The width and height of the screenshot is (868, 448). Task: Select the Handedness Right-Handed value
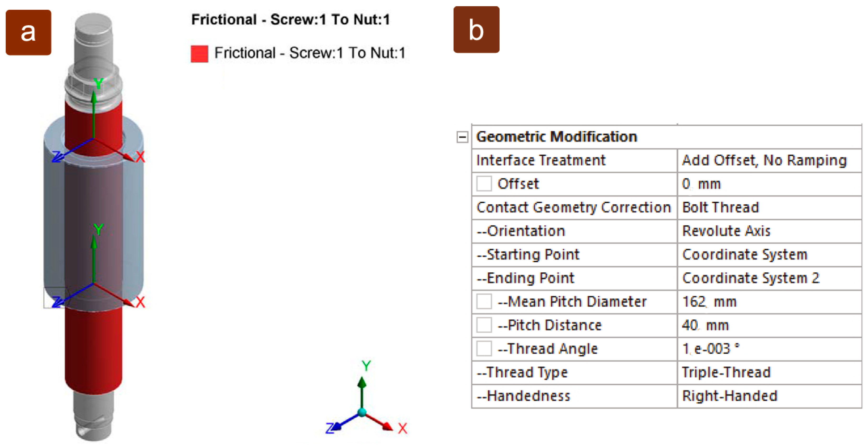[769, 396]
